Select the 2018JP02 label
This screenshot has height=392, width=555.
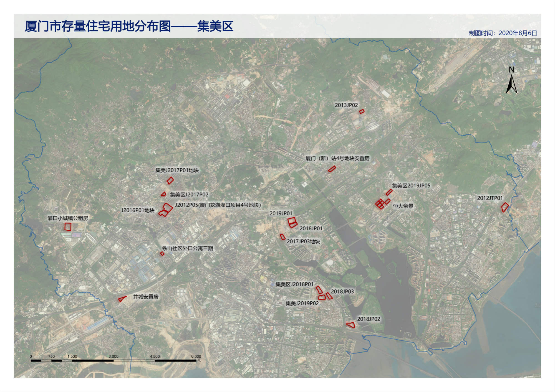[x=369, y=319]
